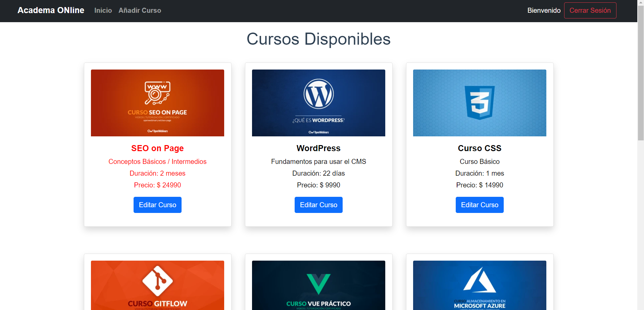Click 'Duración: 22 días' text
Viewport: 644px width, 310px height.
(x=318, y=173)
